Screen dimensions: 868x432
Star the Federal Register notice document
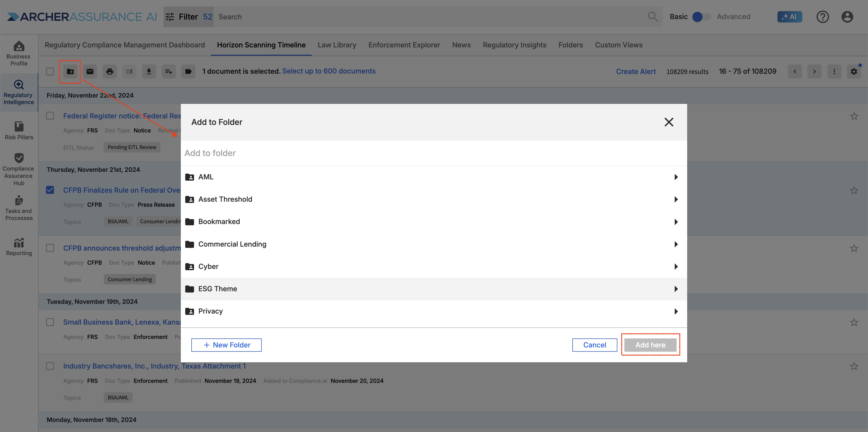(x=854, y=116)
